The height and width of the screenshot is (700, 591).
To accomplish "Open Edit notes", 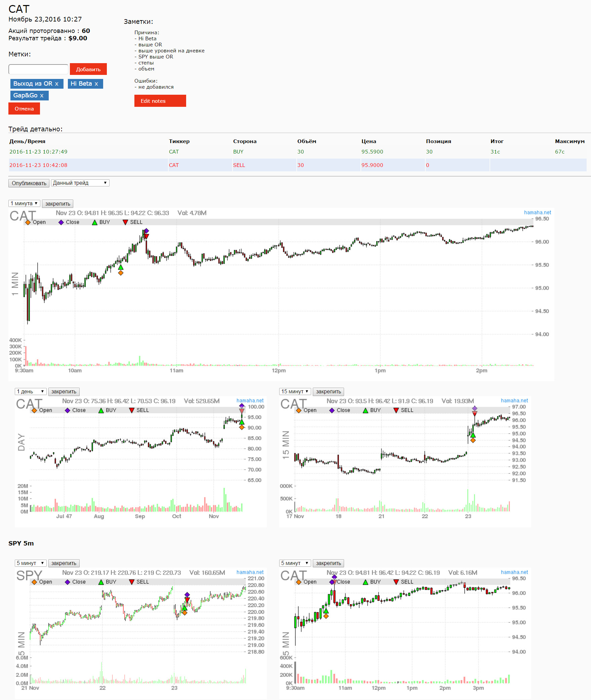I will (x=160, y=101).
